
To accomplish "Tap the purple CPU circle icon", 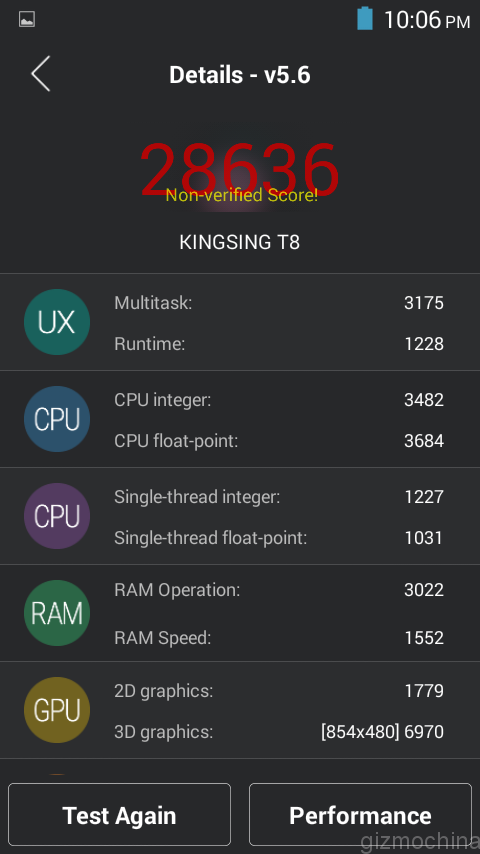I will coord(57,516).
